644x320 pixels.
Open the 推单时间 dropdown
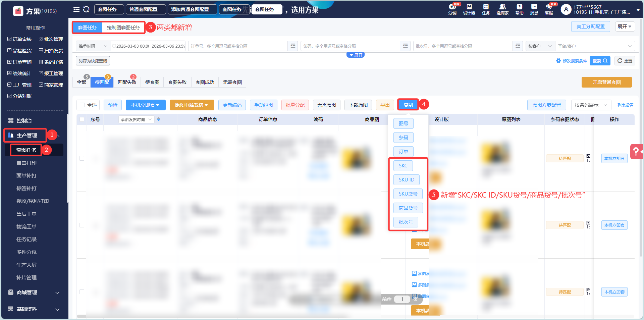point(93,46)
